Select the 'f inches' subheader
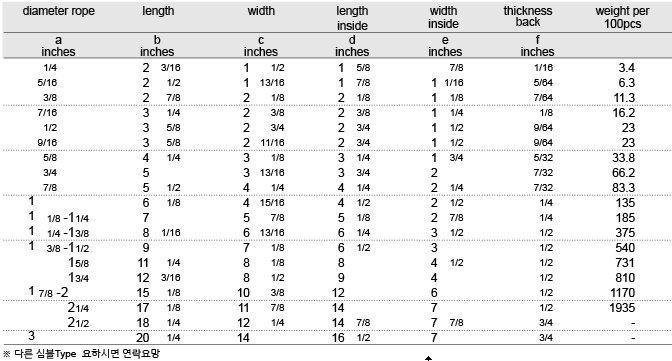The image size is (672, 361). [537, 46]
